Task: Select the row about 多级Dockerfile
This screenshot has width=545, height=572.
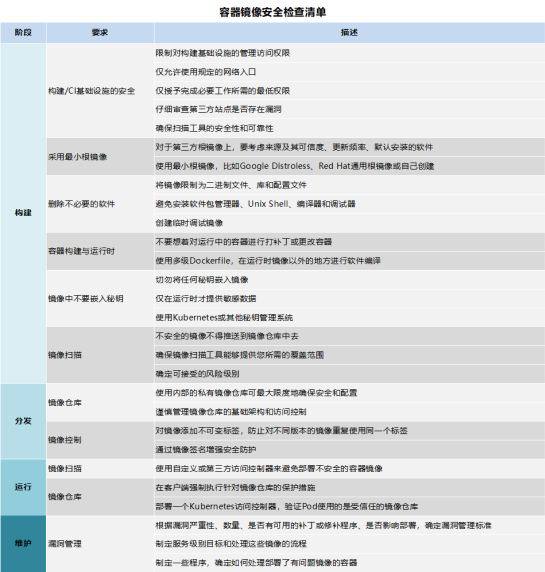Action: [x=349, y=261]
